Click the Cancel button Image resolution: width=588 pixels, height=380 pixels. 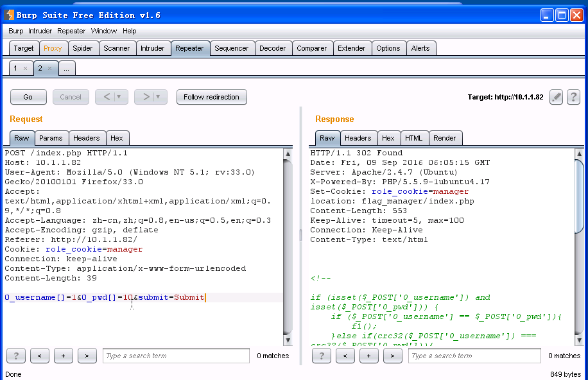pos(71,97)
